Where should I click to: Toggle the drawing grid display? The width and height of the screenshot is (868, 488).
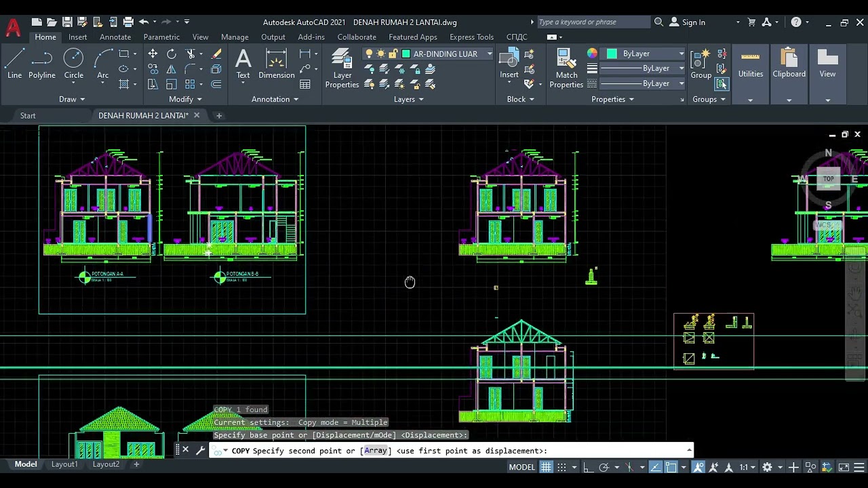546,467
